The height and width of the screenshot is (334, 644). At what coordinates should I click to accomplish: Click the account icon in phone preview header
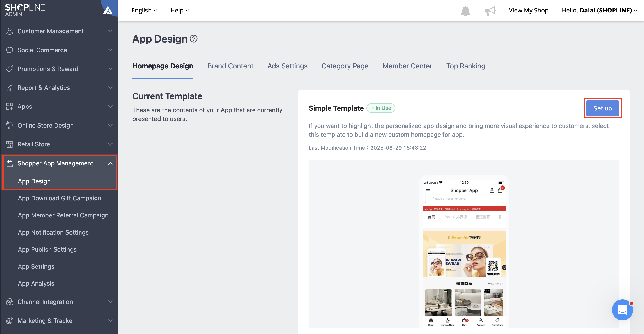[x=492, y=190]
